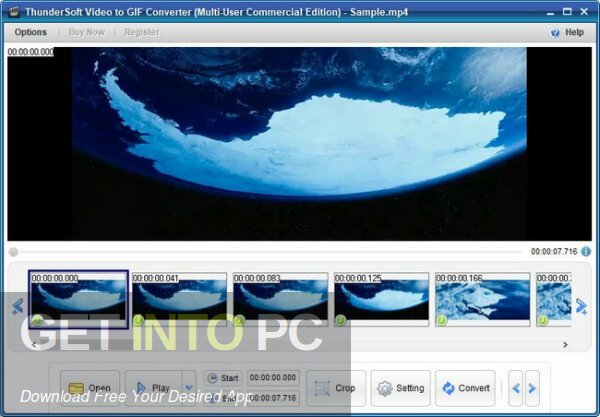Viewport: 600px width, 417px height.
Task: Open the Options menu
Action: pyautogui.click(x=31, y=32)
